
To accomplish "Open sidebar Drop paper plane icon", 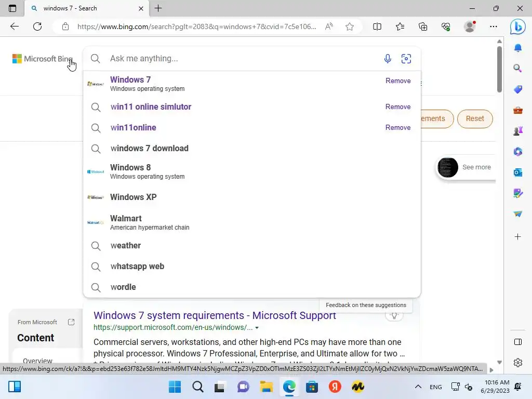I will pyautogui.click(x=518, y=214).
